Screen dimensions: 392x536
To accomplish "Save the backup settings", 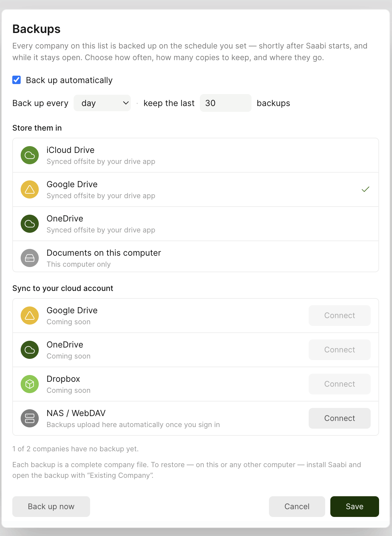I will (x=355, y=507).
